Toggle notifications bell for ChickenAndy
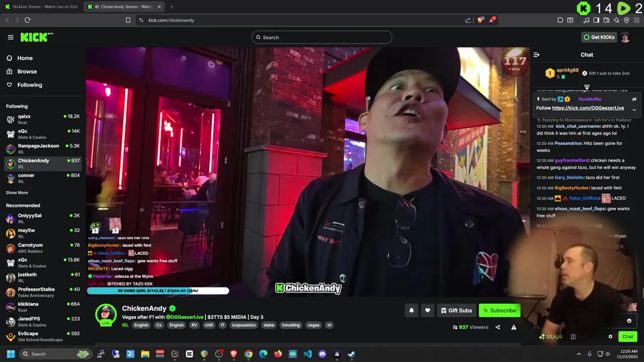This screenshot has width=644, height=362. click(x=412, y=311)
